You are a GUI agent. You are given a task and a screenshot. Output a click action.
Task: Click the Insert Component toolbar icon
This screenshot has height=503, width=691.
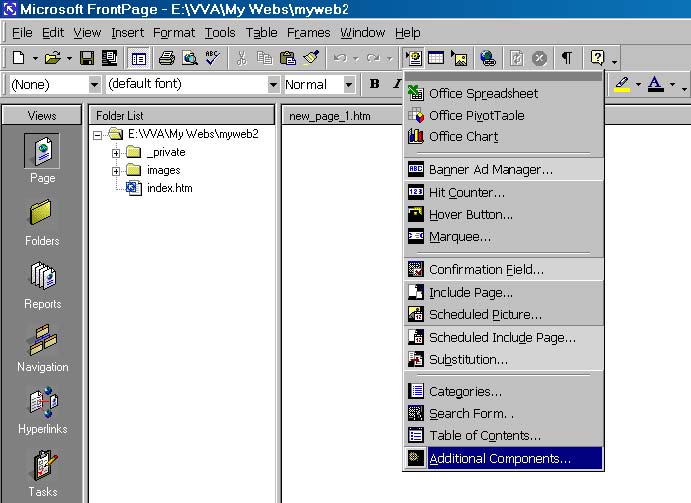pos(413,58)
